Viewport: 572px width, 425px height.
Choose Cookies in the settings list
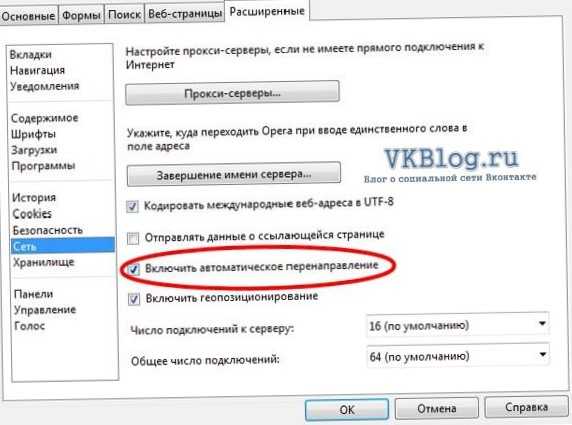point(32,214)
